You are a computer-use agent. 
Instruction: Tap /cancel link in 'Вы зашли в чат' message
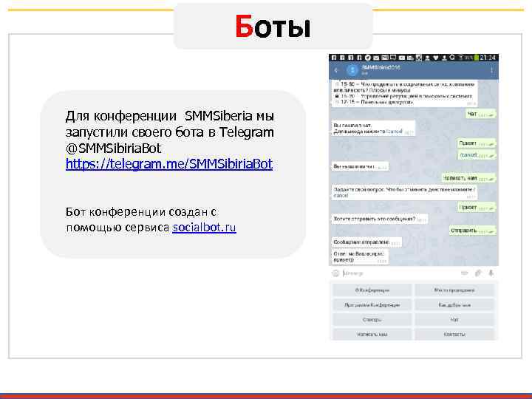395,132
